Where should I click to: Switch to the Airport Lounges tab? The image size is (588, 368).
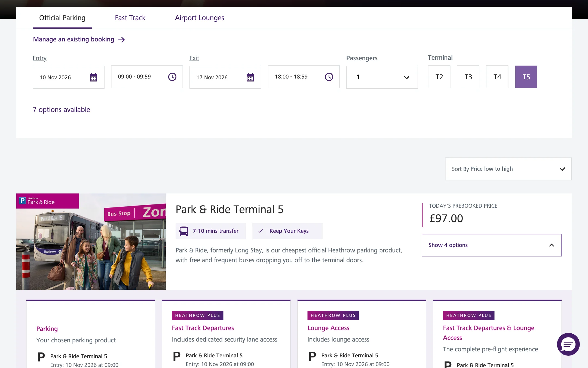pos(200,18)
